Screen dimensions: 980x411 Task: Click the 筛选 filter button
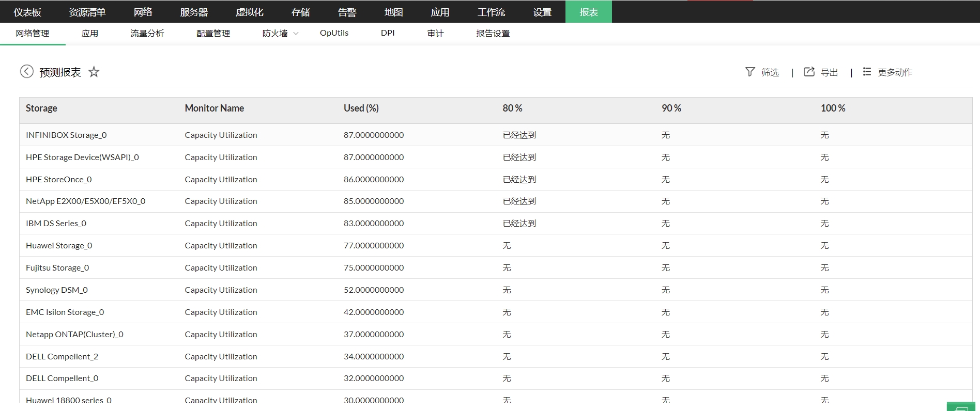pos(770,72)
